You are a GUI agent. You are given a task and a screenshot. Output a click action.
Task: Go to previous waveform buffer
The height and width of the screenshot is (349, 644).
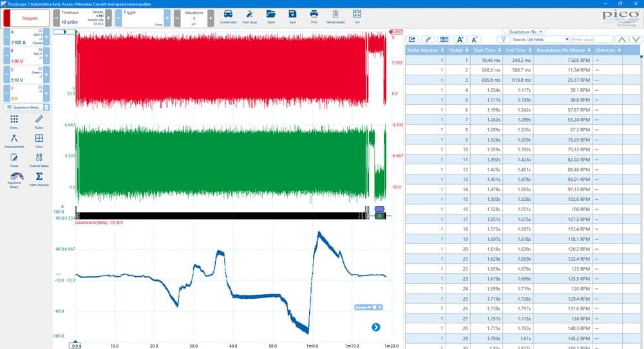pos(177,18)
